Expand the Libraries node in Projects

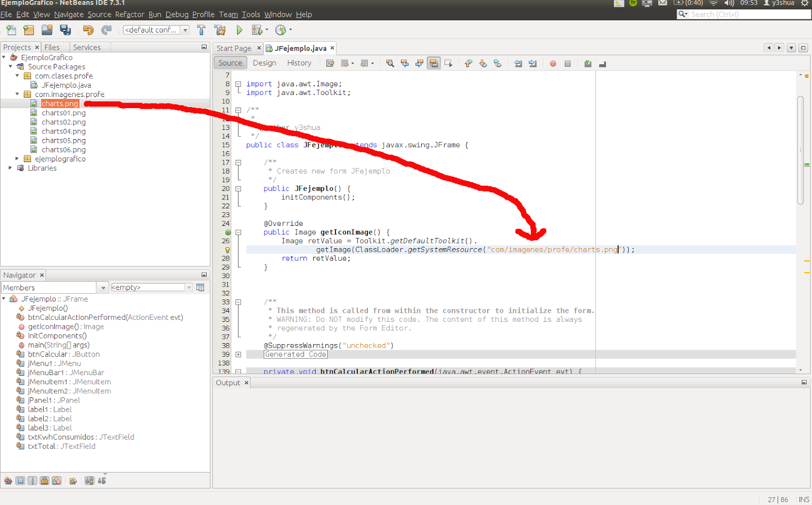pos(10,168)
